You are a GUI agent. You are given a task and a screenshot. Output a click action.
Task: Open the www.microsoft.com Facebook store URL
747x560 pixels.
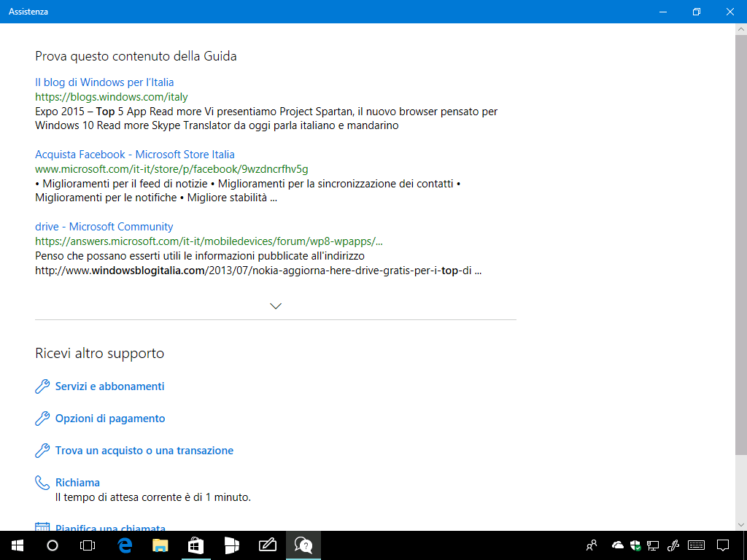[171, 169]
